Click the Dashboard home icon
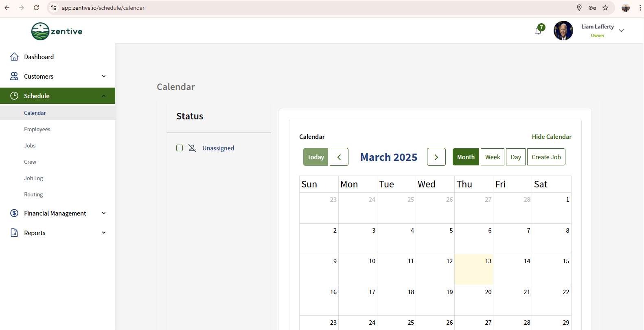644x330 pixels. (x=14, y=57)
